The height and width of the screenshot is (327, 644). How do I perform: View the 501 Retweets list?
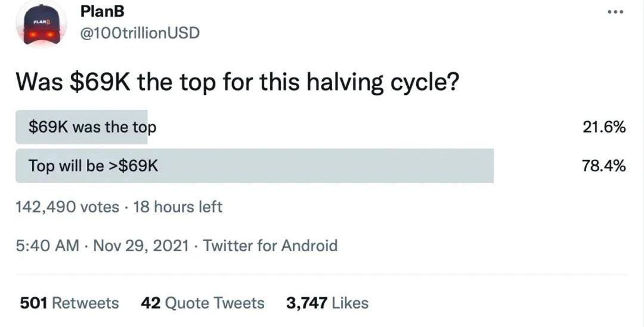coord(69,303)
